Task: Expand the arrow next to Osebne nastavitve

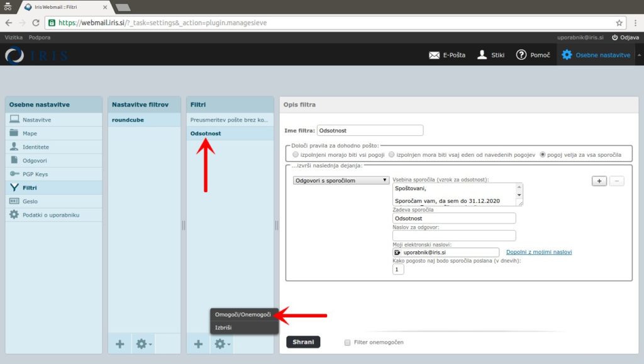Action: click(639, 55)
